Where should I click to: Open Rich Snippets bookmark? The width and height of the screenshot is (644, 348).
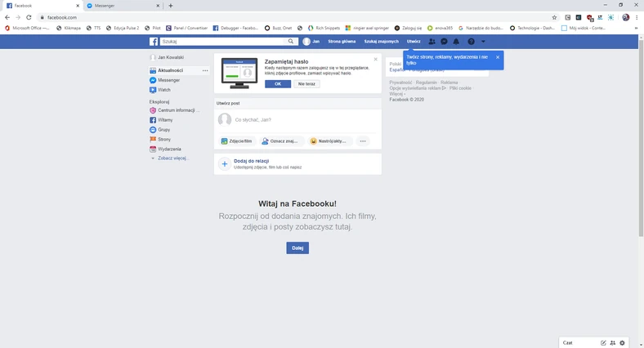coord(324,28)
